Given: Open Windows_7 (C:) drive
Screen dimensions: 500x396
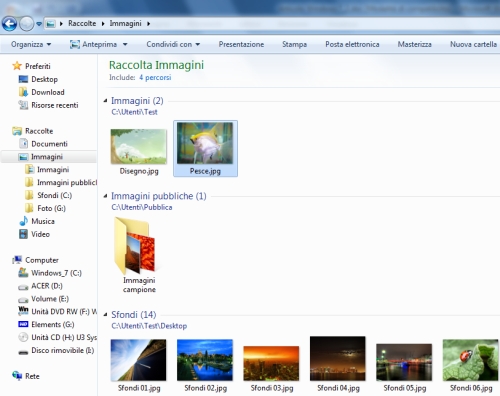Looking at the screenshot, I should 50,273.
